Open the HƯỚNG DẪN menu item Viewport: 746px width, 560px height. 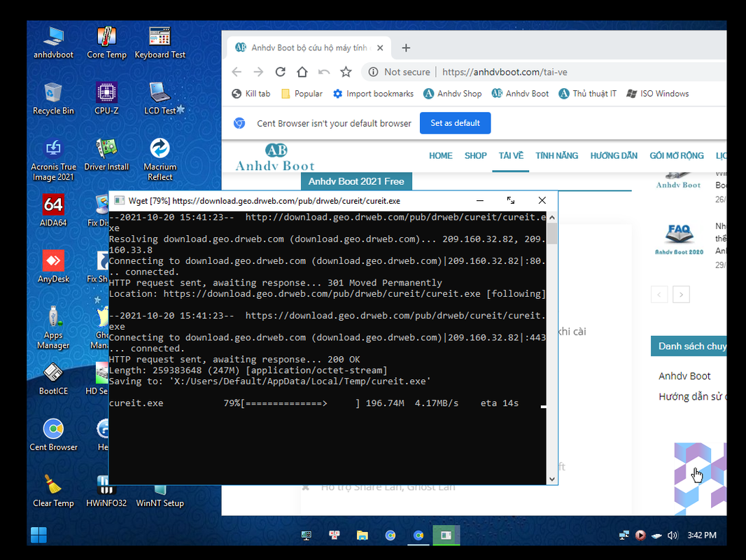point(614,155)
